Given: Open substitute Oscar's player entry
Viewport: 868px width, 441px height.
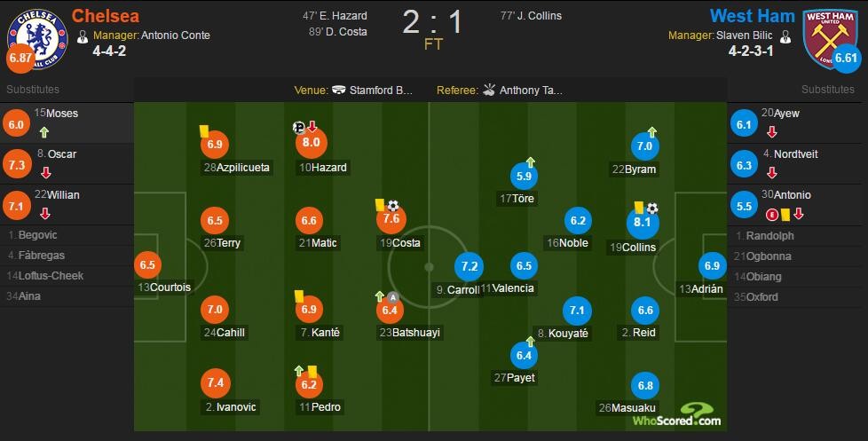Looking at the screenshot, I should [67, 164].
